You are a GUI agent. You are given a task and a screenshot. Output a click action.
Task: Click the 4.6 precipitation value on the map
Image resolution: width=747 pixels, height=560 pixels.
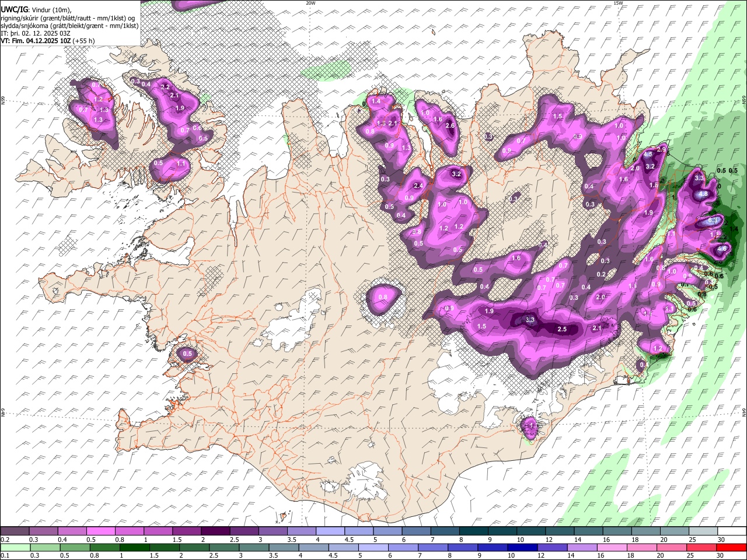[722, 249]
